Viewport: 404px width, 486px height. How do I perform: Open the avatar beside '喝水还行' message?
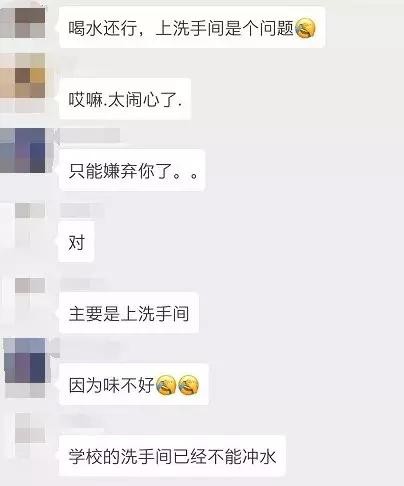[x=22, y=23]
